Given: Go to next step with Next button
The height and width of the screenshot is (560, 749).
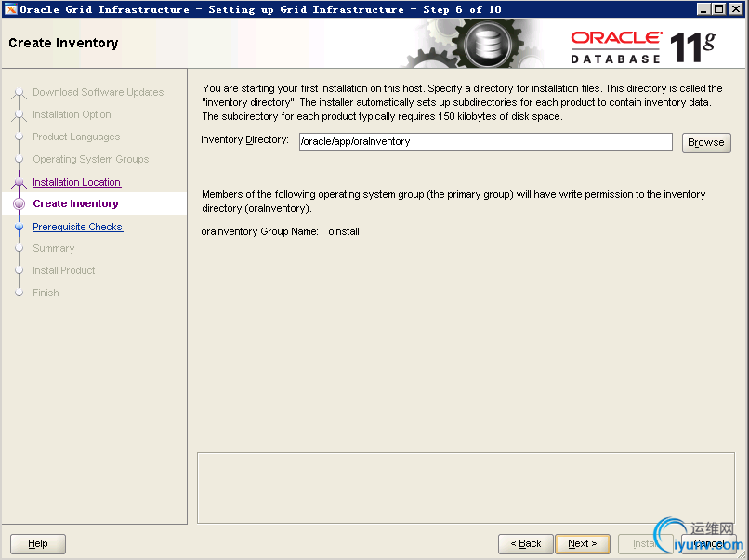Looking at the screenshot, I should tap(583, 543).
